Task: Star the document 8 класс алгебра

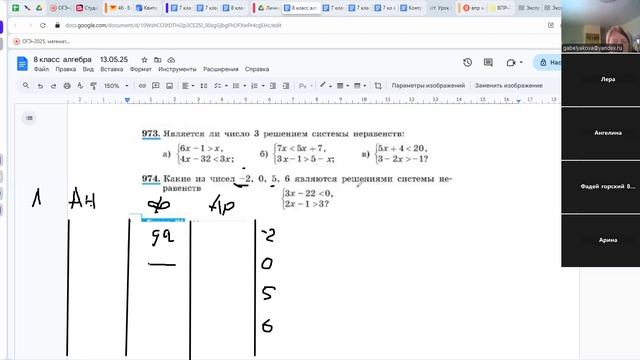Action: [x=144, y=60]
